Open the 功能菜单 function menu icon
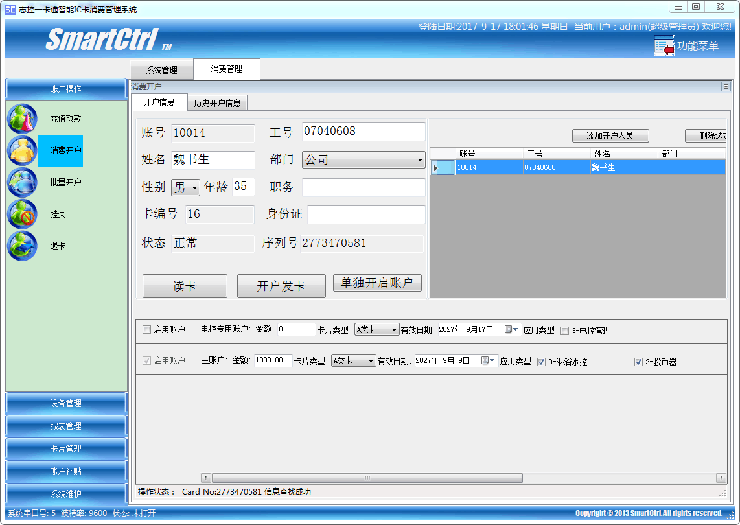 pyautogui.click(x=666, y=46)
